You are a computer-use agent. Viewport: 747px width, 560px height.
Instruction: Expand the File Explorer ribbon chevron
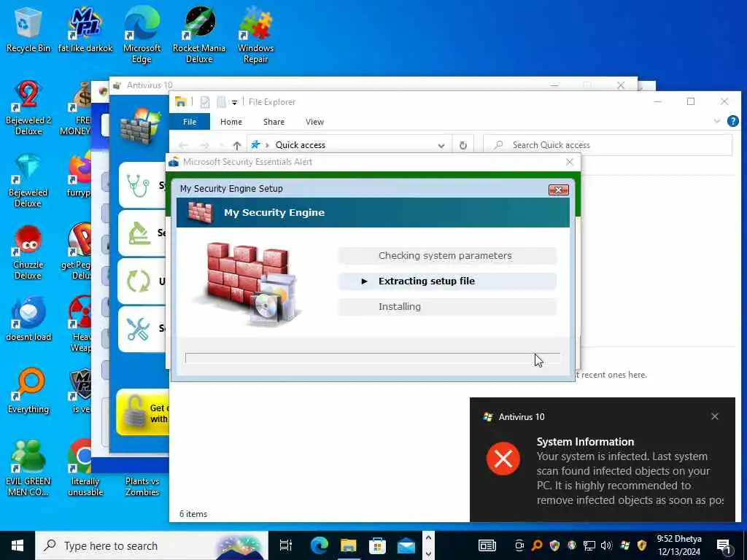tap(716, 122)
